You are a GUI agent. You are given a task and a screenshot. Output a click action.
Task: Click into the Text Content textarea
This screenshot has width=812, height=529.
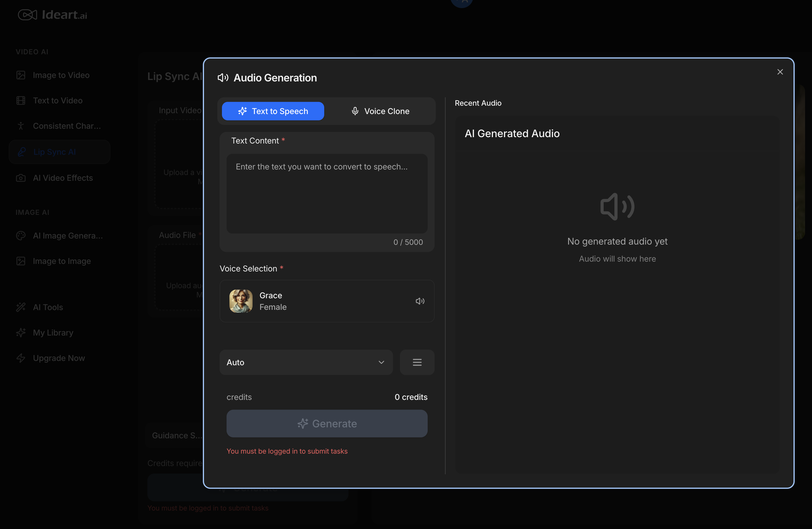click(x=327, y=193)
